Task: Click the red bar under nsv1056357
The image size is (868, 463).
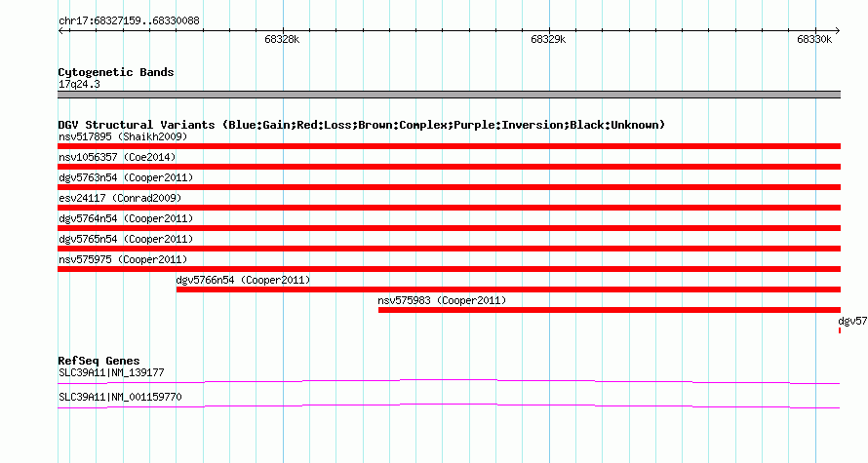Action: [x=449, y=167]
